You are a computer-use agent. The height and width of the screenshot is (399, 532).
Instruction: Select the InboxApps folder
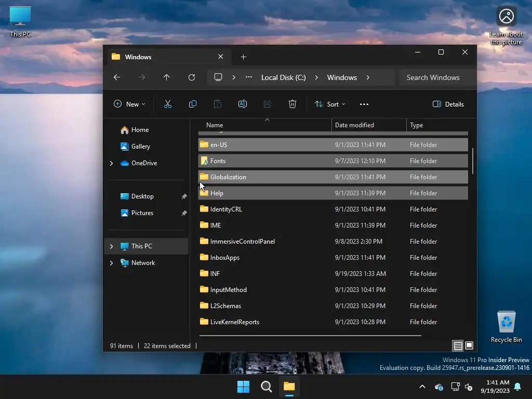pyautogui.click(x=333, y=258)
